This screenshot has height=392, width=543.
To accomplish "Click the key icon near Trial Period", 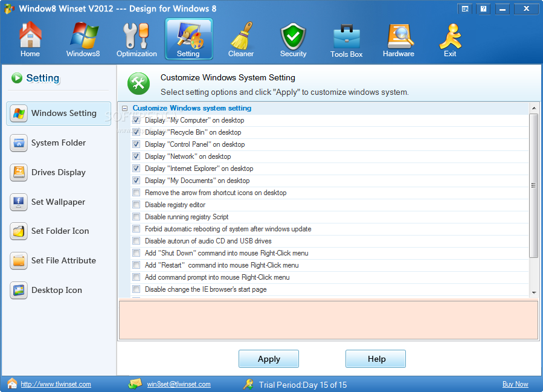I will click(x=248, y=384).
